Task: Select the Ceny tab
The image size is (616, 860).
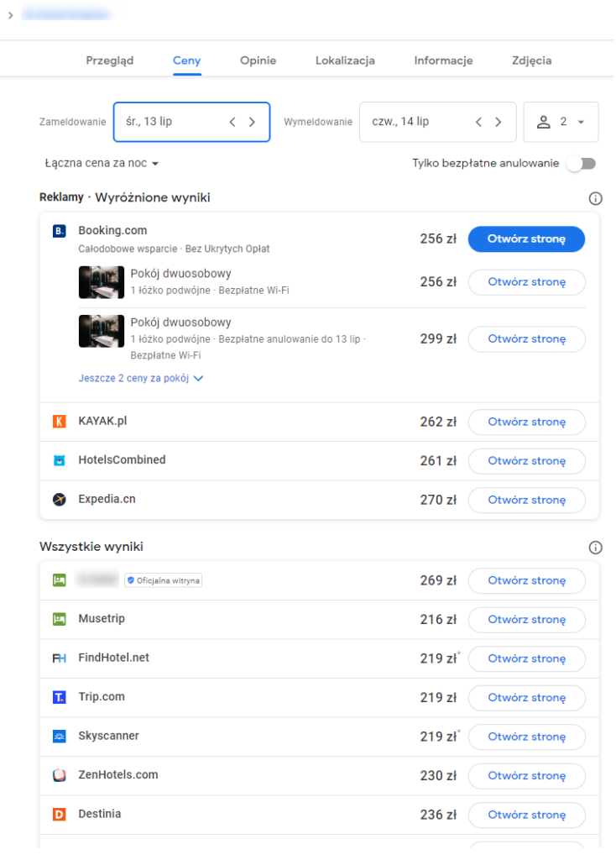Action: click(x=187, y=60)
